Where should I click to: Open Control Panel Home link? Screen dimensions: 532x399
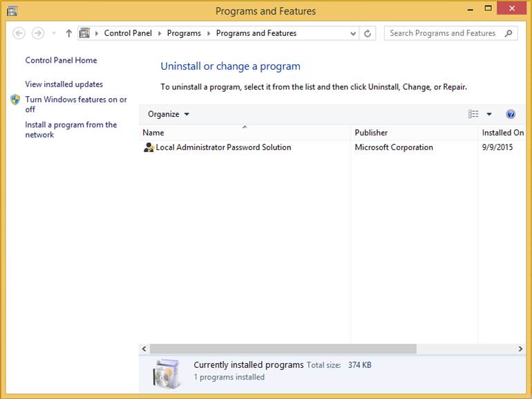click(61, 60)
